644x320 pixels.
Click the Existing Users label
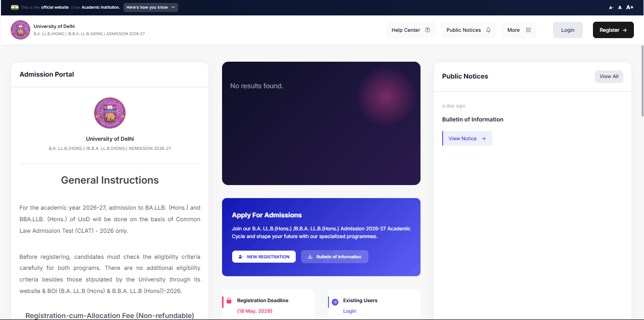360,300
